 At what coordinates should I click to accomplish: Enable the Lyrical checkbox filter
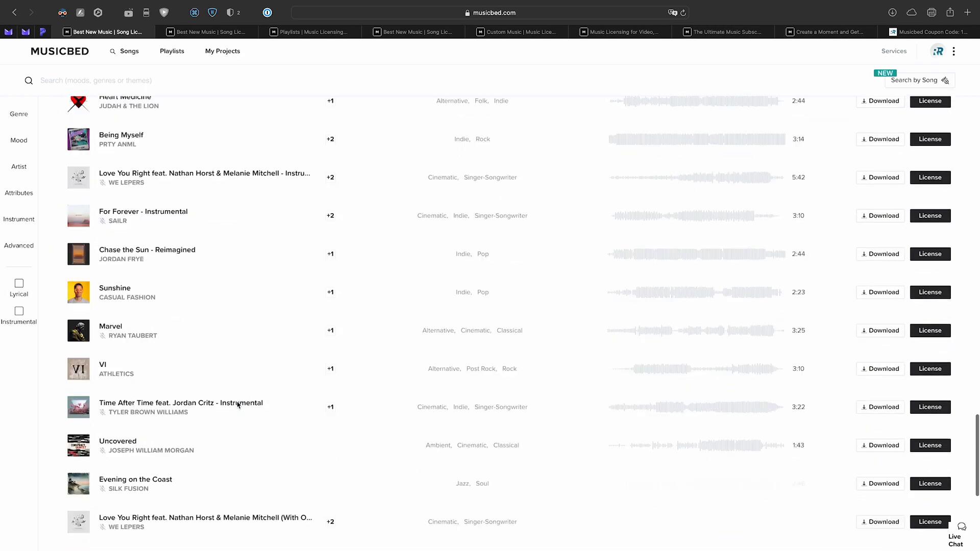19,283
